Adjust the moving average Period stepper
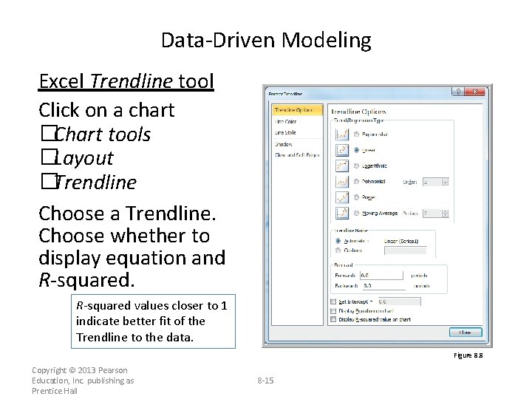Screen dimensions: 532x399 tap(445, 214)
